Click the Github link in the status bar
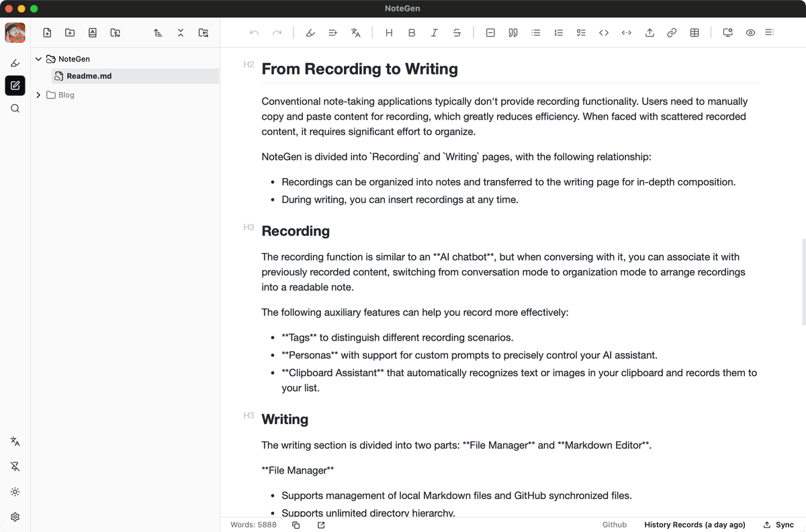 coord(615,525)
